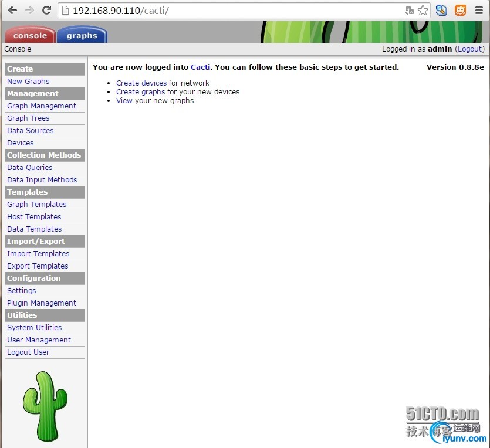The width and height of the screenshot is (490, 448).
Task: Follow the View link for new graphs
Action: click(x=124, y=100)
